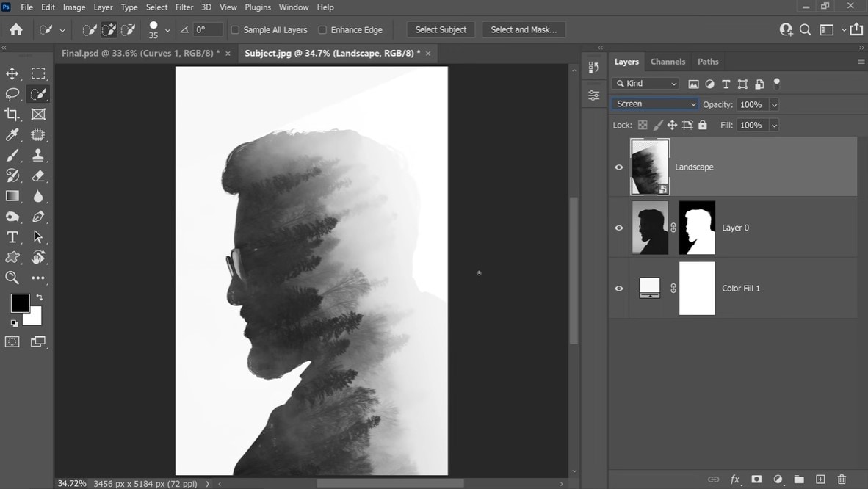Toggle Lock all for layer
Image resolution: width=868 pixels, height=489 pixels.
point(703,125)
